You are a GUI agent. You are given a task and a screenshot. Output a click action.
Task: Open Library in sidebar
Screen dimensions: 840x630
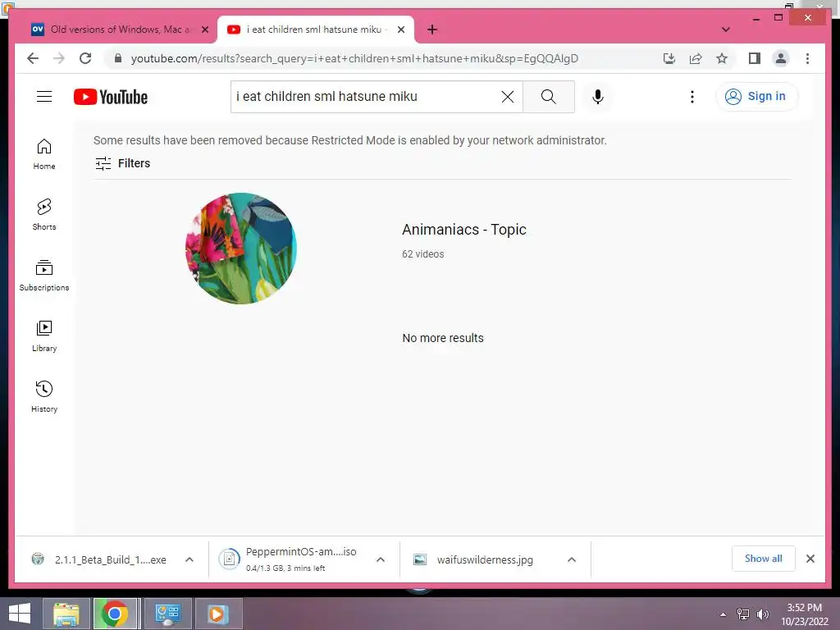pyautogui.click(x=44, y=336)
